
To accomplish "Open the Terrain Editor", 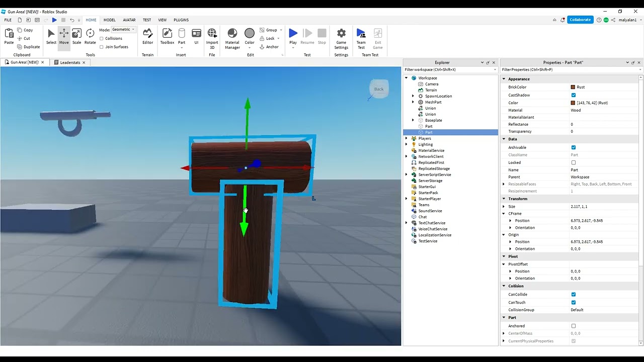I will pyautogui.click(x=147, y=37).
